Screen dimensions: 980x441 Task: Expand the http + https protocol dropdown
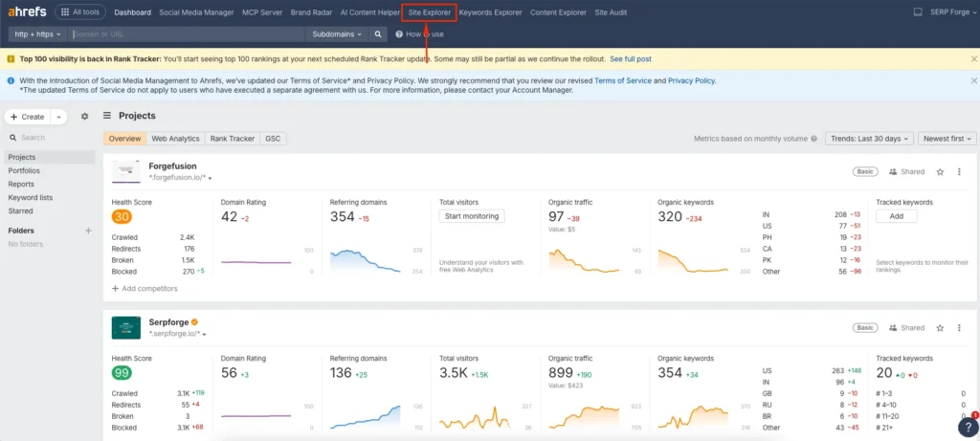pyautogui.click(x=38, y=34)
